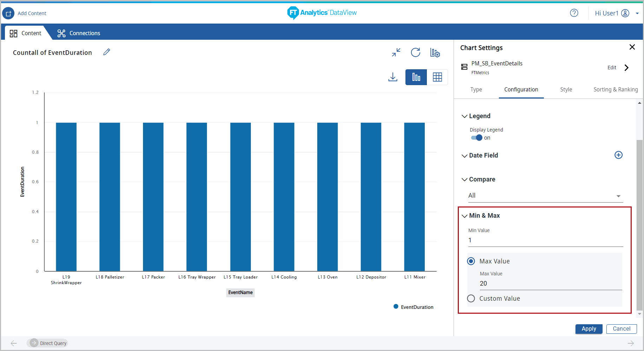Click the Min Value input field
Image resolution: width=644 pixels, height=351 pixels.
545,241
